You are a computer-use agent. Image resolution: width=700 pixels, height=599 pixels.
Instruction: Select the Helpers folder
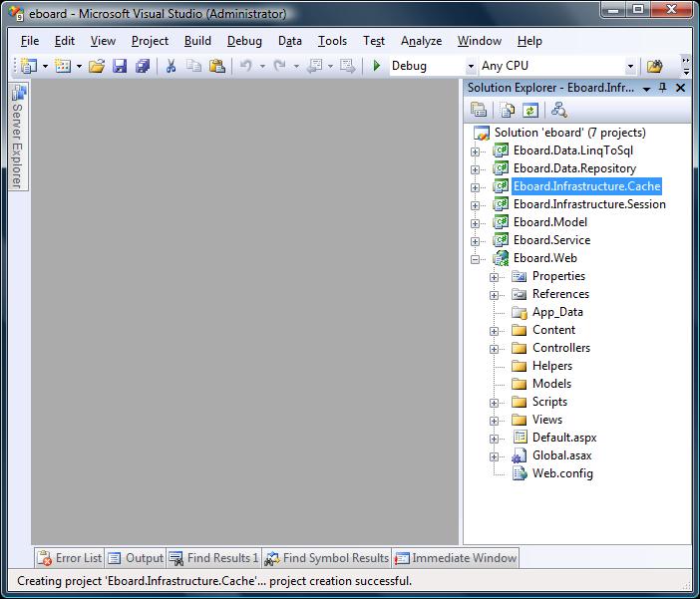coord(552,366)
